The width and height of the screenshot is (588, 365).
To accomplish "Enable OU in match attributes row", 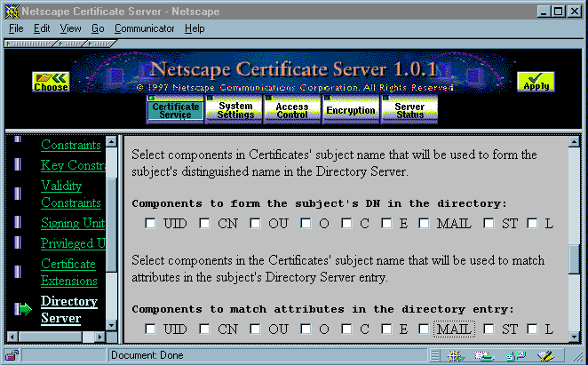I will [x=255, y=329].
